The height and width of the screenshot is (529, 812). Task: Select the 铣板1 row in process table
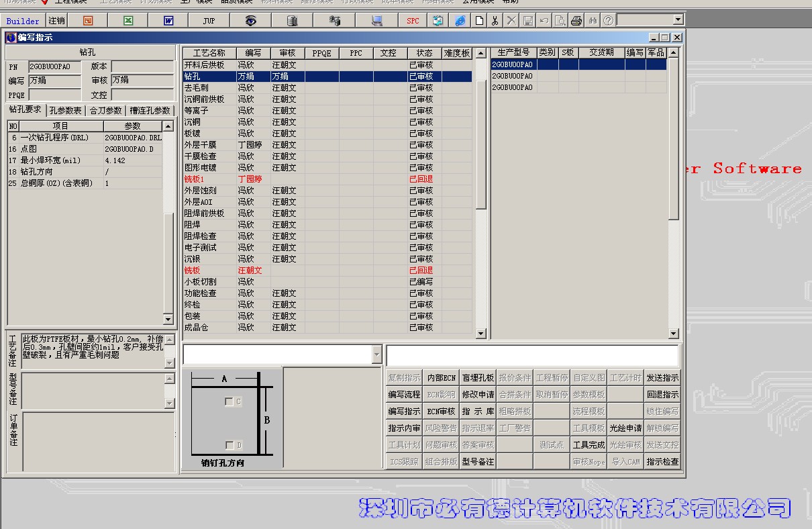(x=327, y=179)
